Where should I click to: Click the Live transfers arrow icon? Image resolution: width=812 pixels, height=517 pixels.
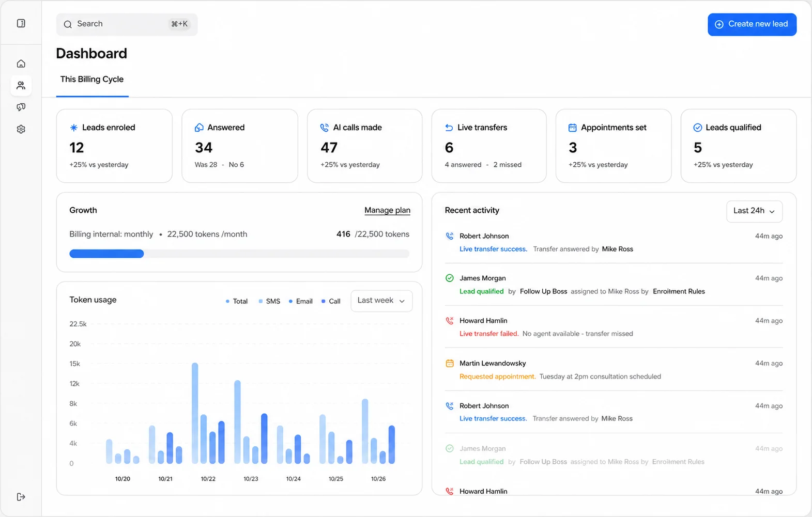pyautogui.click(x=449, y=128)
